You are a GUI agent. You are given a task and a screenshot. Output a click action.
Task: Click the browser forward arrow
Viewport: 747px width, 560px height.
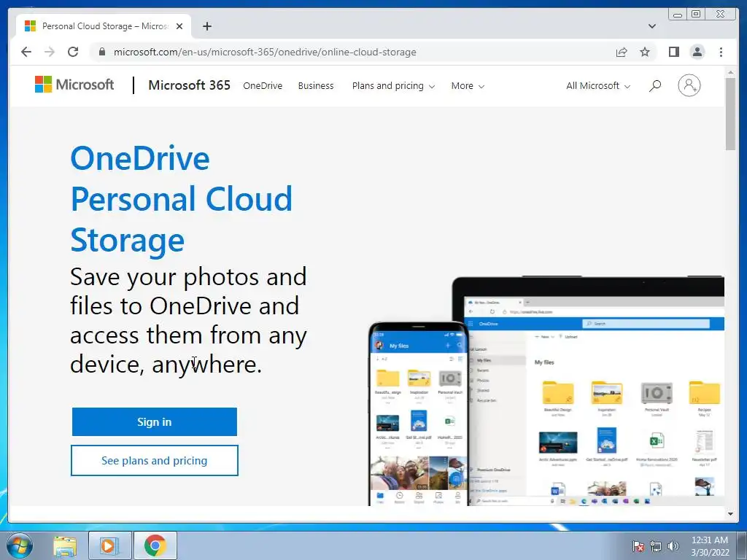pyautogui.click(x=50, y=52)
